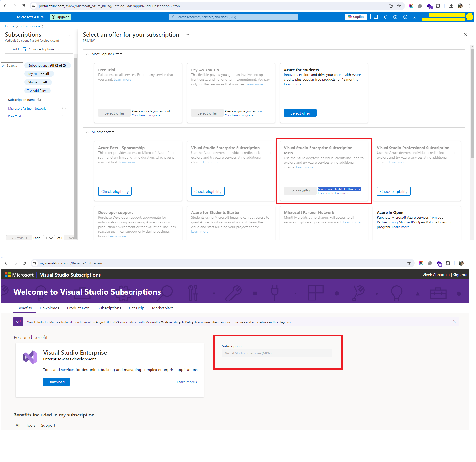
Task: Click Home breadcrumb link
Action: [10, 26]
